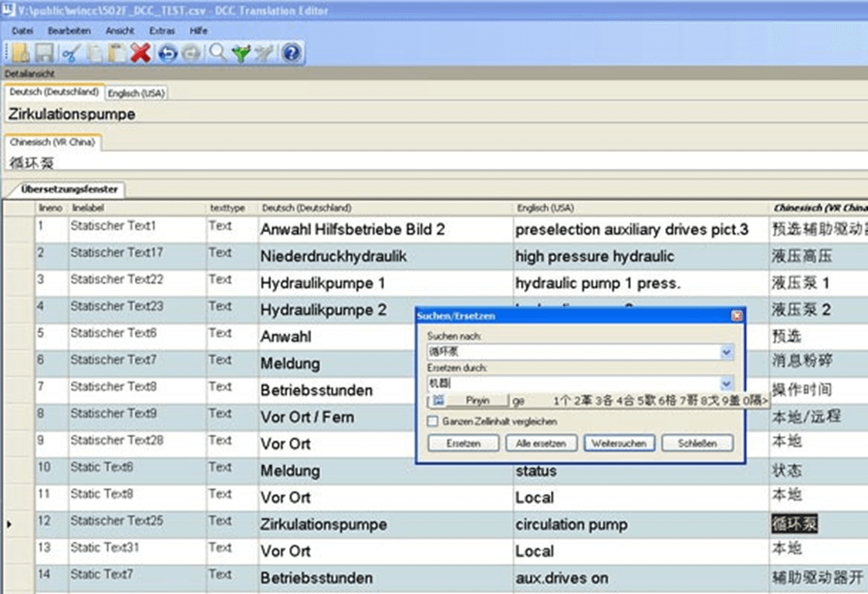
Task: Switch to the Englisch (USA) tab
Action: (136, 93)
